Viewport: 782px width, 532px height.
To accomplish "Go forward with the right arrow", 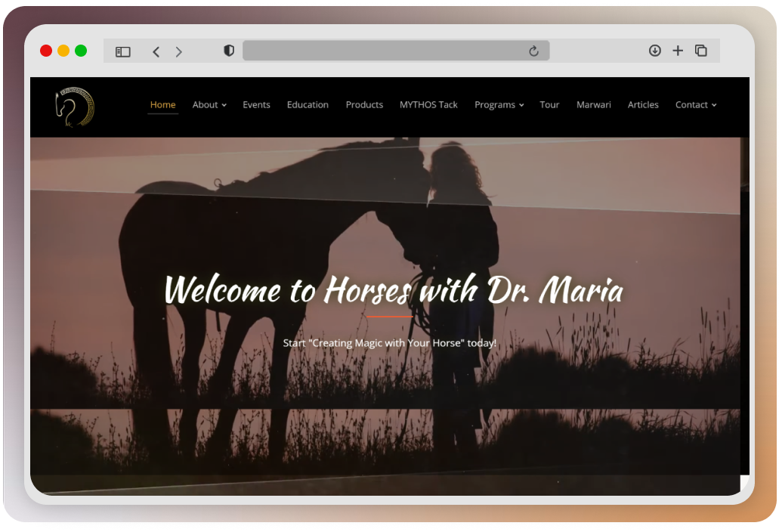I will 178,52.
